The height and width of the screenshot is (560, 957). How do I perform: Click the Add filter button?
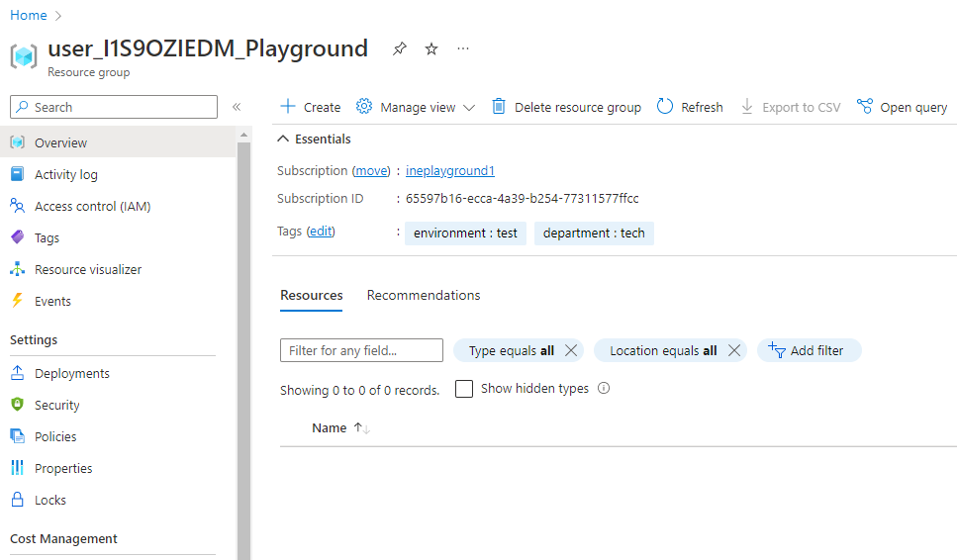click(x=809, y=350)
